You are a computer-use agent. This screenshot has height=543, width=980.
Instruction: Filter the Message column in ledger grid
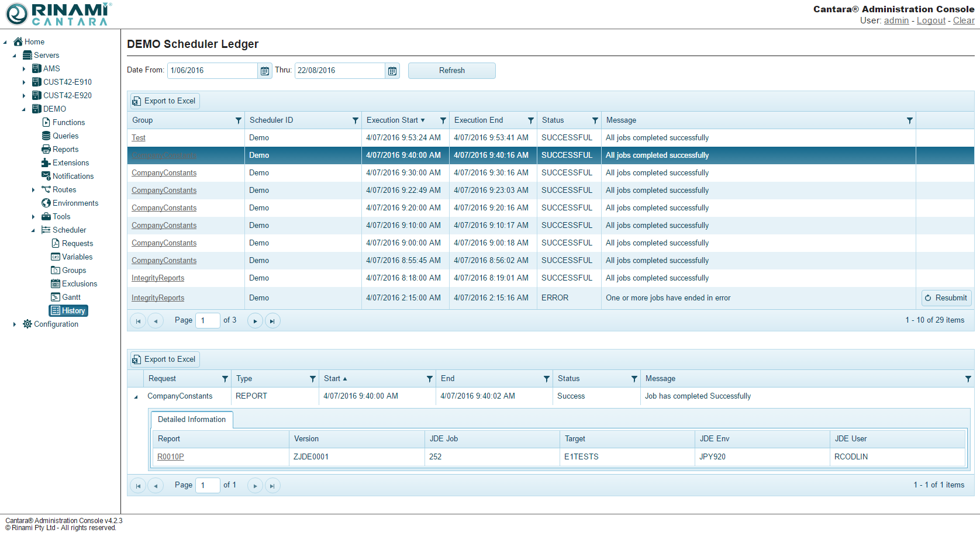pos(910,120)
